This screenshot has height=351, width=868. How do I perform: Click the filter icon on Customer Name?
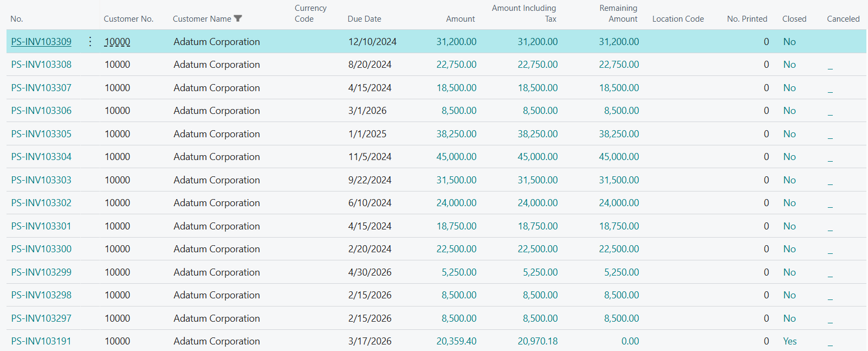[x=238, y=19]
